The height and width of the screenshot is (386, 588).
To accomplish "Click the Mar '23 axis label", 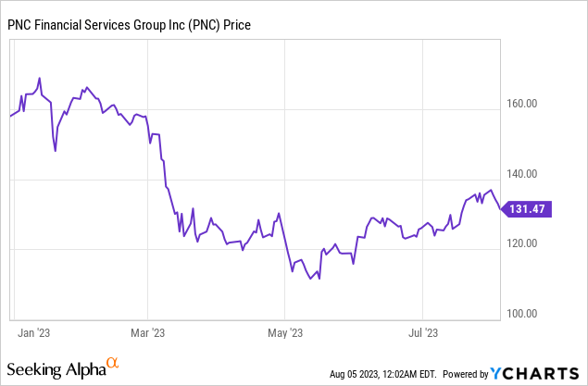I will click(146, 330).
